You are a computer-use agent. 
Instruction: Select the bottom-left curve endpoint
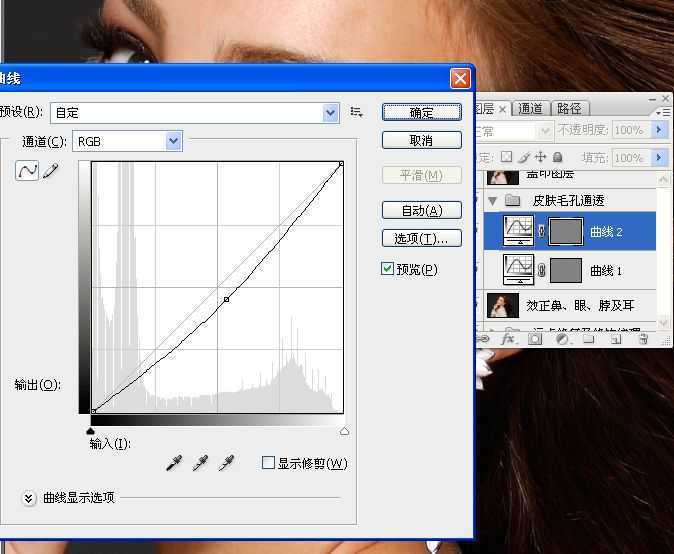tap(93, 411)
